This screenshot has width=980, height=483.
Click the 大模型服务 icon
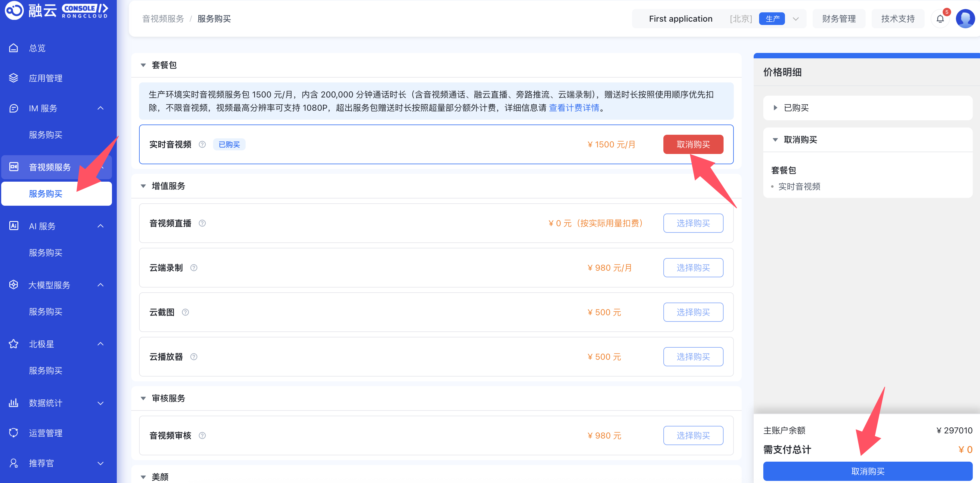pos(14,285)
